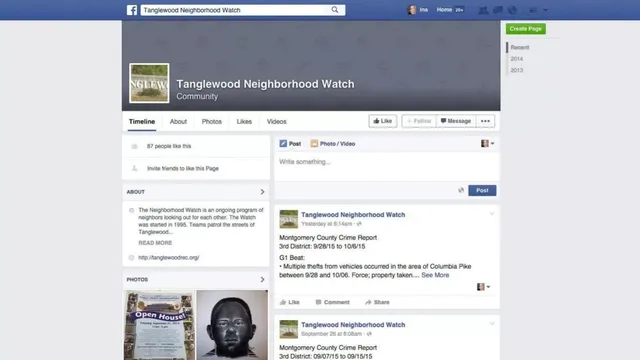Click the Share icon on the first post
This screenshot has width=640, height=360.
pyautogui.click(x=368, y=302)
